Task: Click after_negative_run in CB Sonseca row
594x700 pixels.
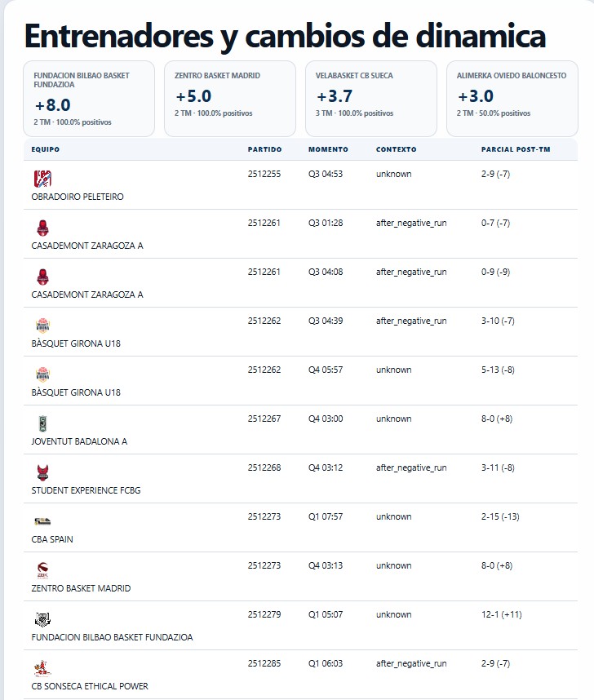Action: coord(411,664)
